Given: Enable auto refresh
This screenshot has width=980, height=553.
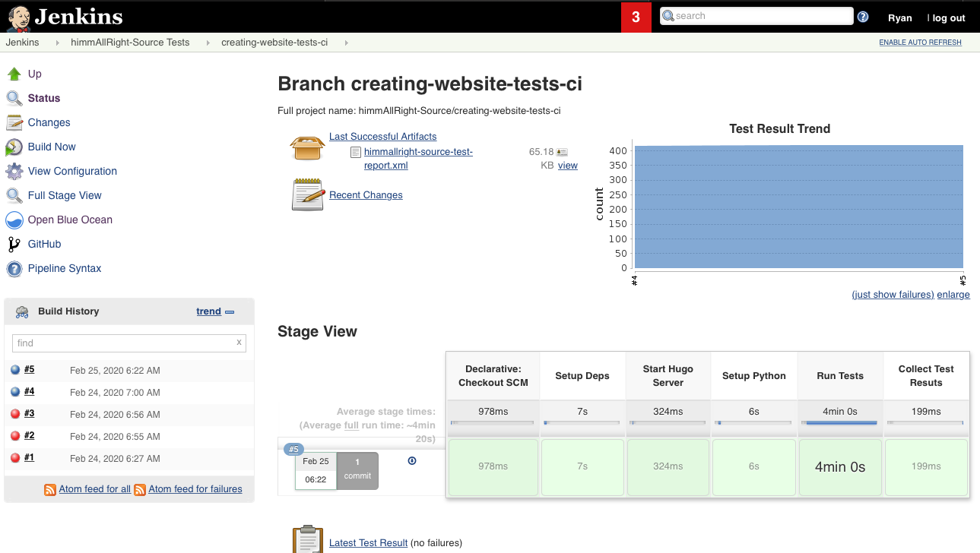Looking at the screenshot, I should tap(920, 43).
